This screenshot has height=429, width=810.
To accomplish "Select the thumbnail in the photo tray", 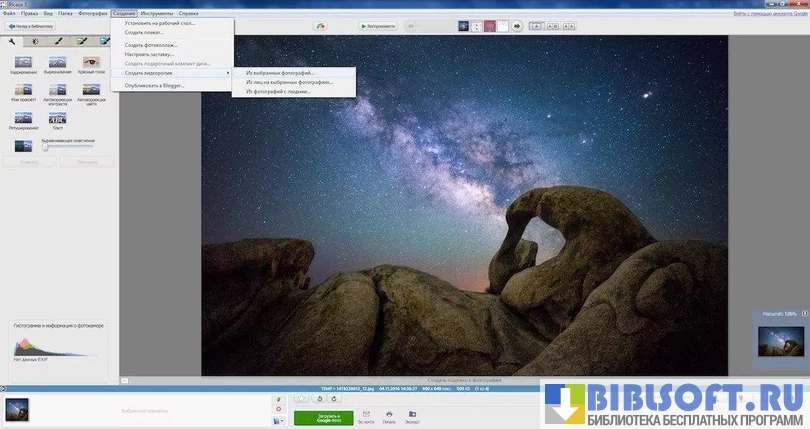I will pos(17,408).
